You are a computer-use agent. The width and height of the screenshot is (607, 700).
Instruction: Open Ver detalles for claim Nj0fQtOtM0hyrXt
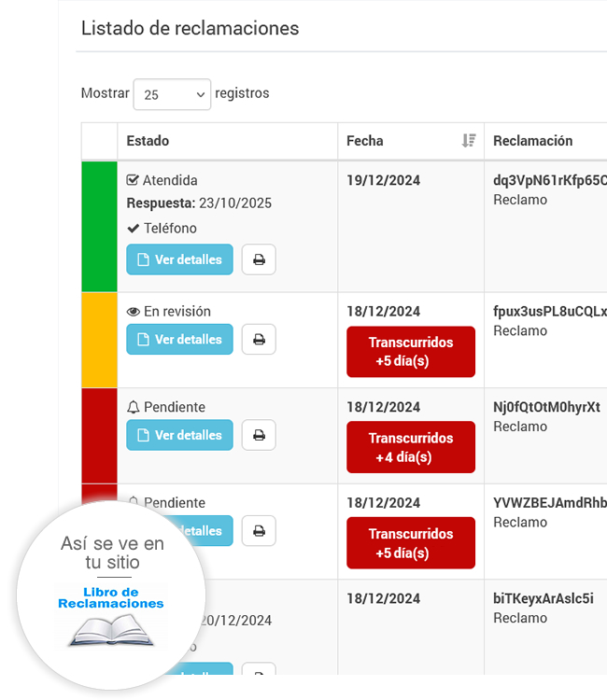pos(179,435)
